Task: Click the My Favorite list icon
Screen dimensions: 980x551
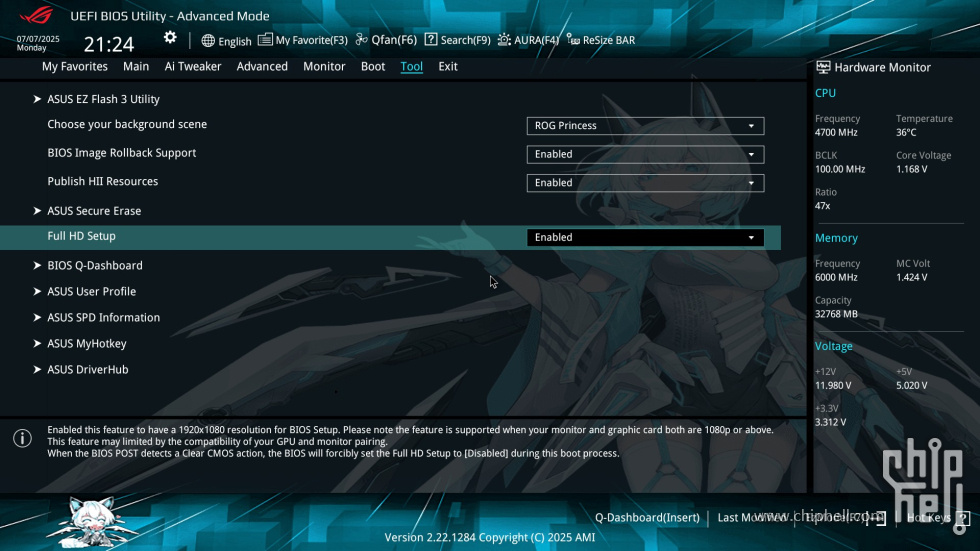Action: click(x=265, y=39)
